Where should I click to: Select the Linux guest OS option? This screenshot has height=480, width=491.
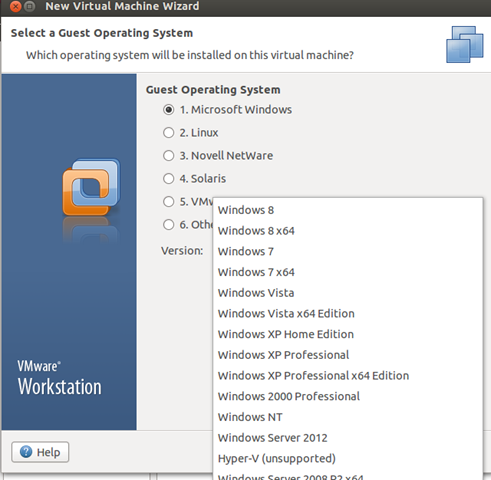pos(169,133)
